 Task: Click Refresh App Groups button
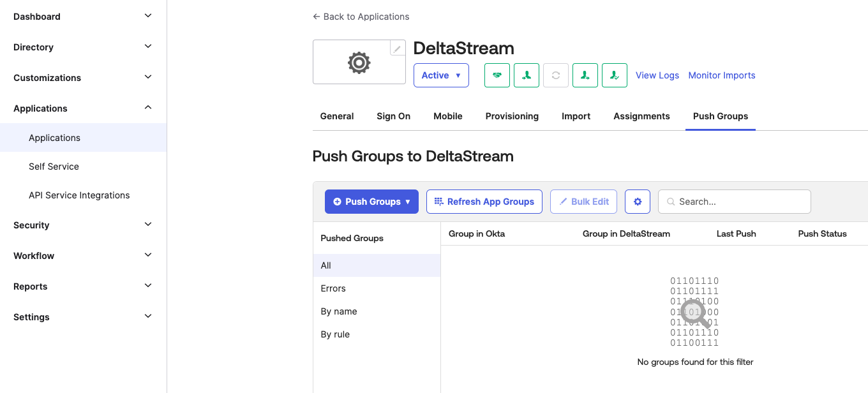(484, 202)
